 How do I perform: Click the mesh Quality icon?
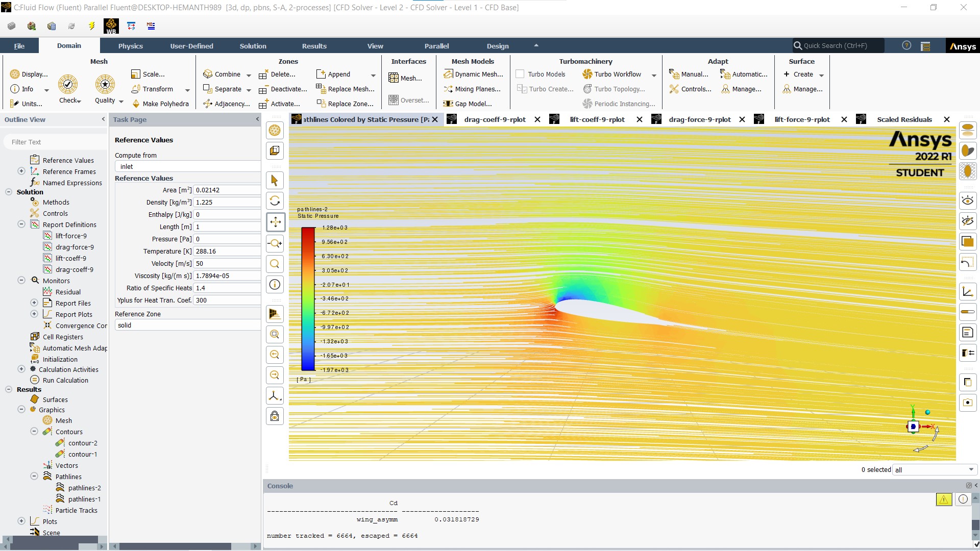pyautogui.click(x=105, y=85)
